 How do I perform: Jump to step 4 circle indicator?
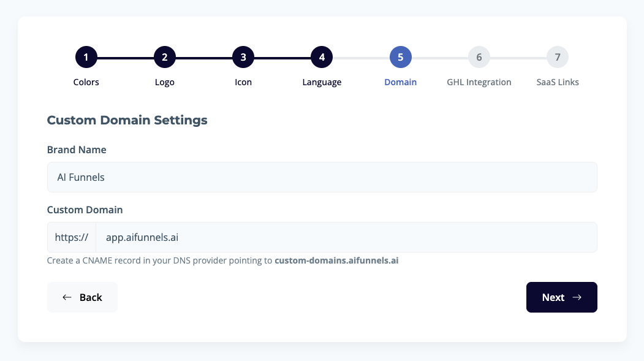tap(322, 58)
